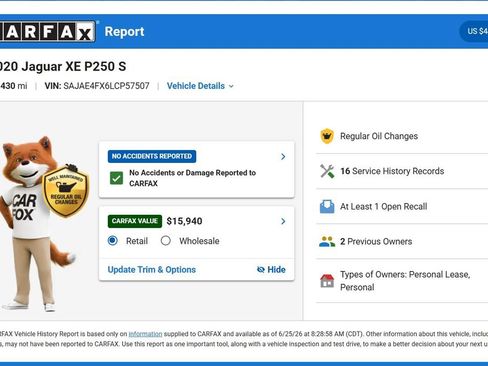Open CARFAX value details chevron
Viewport: 488px width, 366px height.
pos(283,221)
